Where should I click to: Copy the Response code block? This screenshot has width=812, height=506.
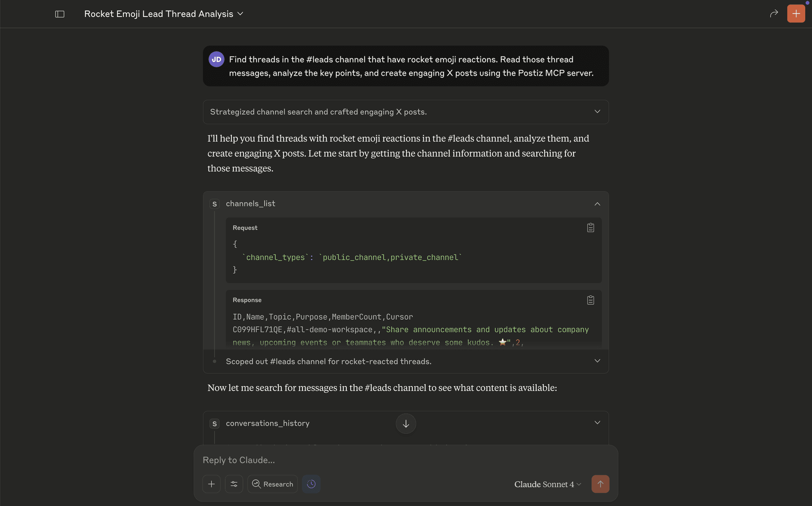click(590, 300)
